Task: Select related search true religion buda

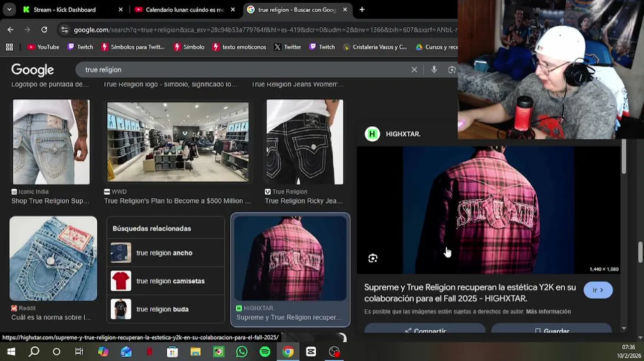Action: 166,309
